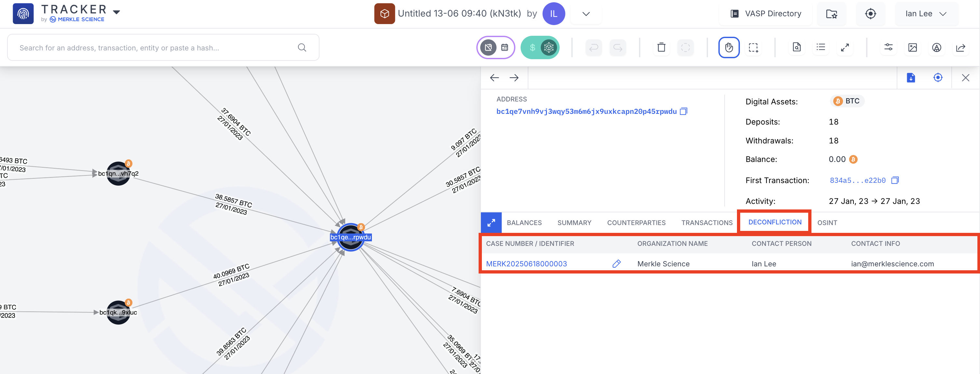Open the bc1qe7vnh9...rpwdu address link
This screenshot has height=374, width=980.
coord(586,111)
